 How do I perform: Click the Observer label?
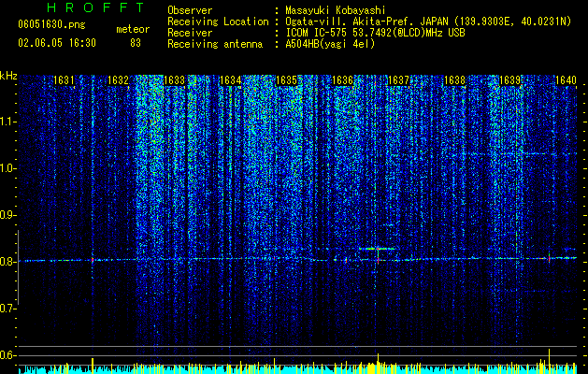point(190,10)
